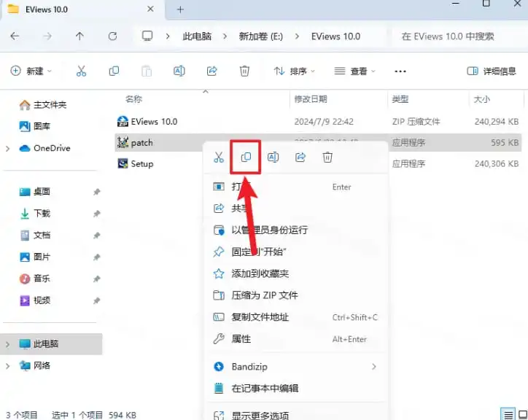Sort by the 大小 column header
Viewport: 528px width, 420px height.
(482, 99)
